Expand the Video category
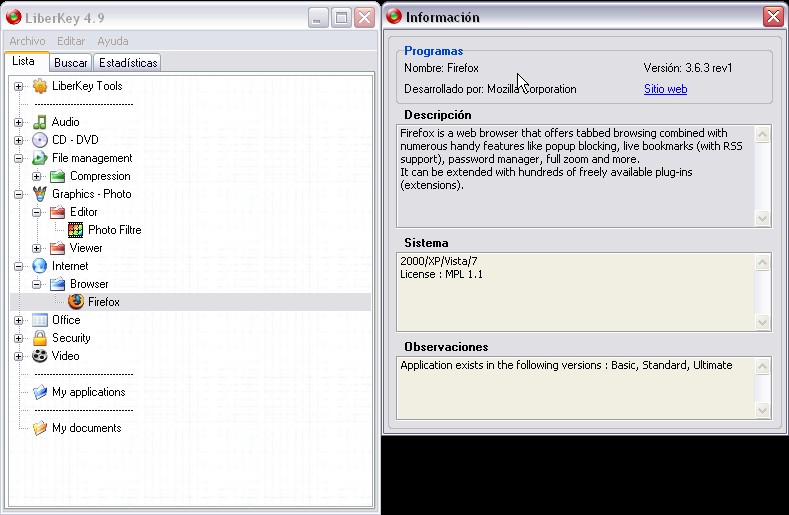The image size is (789, 515). tap(19, 356)
